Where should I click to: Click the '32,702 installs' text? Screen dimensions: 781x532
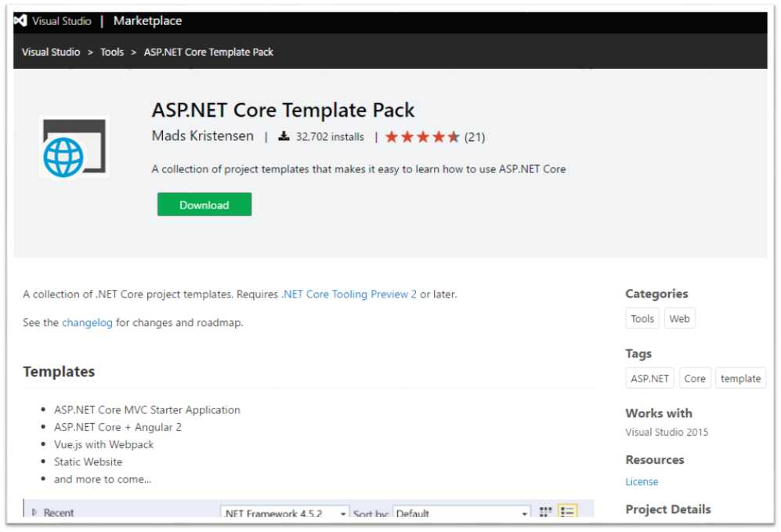[330, 137]
